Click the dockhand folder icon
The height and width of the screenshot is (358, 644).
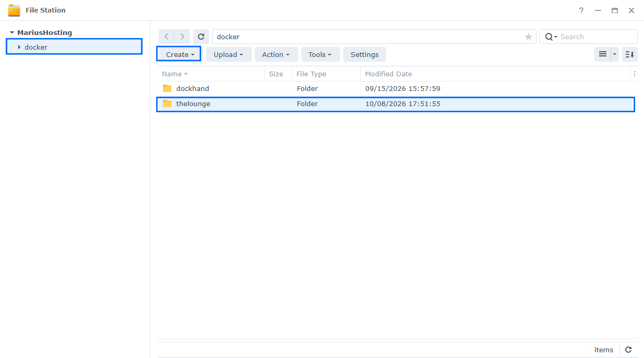167,88
